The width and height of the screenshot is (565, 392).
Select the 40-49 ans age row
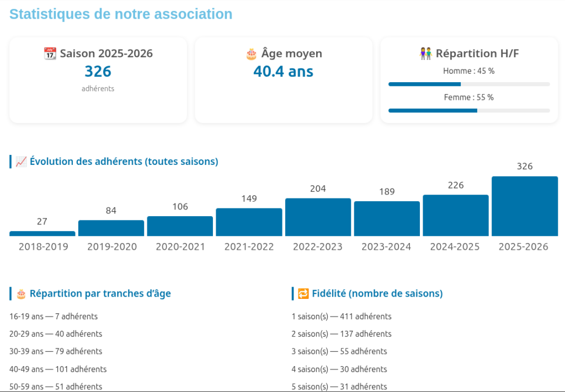[58, 369]
